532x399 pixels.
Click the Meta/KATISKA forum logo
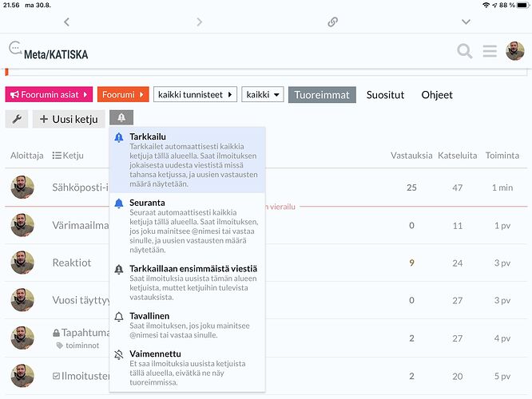point(48,53)
